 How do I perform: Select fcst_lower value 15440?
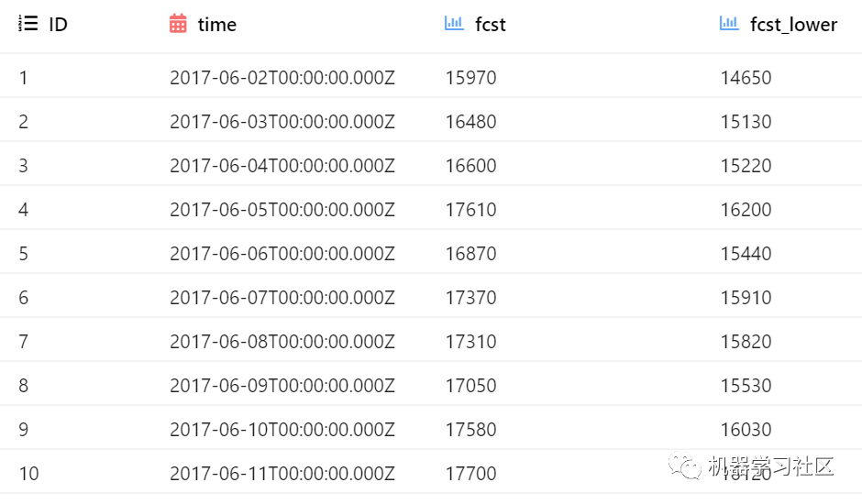tap(746, 254)
